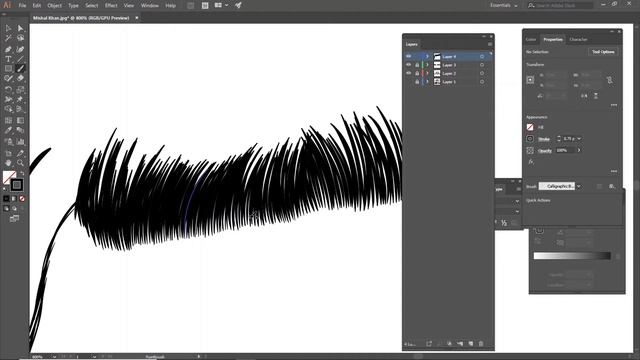
Task: Select the Rectangle tool
Action: click(x=8, y=69)
